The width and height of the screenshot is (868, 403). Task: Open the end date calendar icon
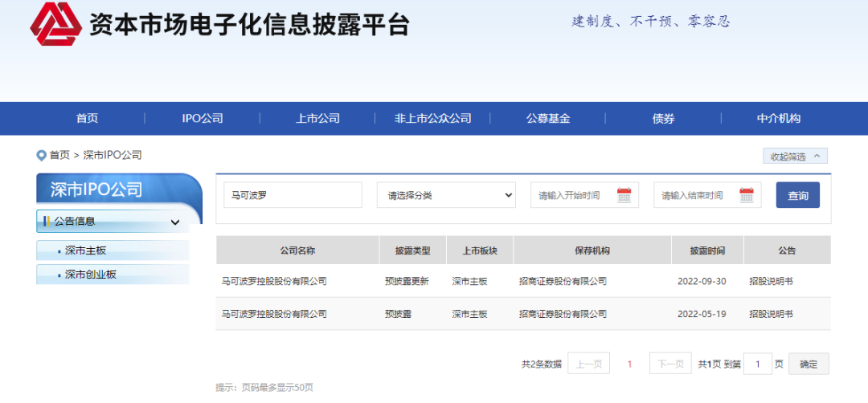coord(746,195)
